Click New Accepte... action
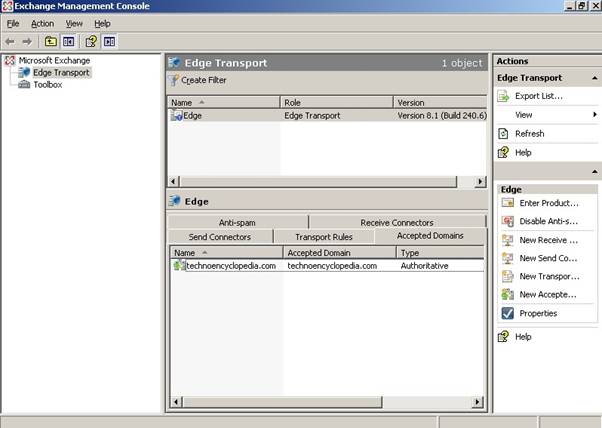The width and height of the screenshot is (602, 428). pyautogui.click(x=548, y=294)
